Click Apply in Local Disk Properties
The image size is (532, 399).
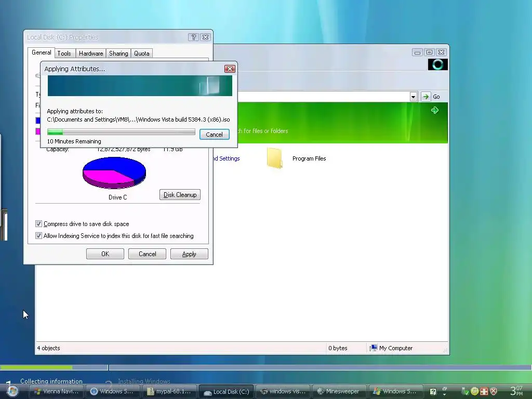pos(189,254)
